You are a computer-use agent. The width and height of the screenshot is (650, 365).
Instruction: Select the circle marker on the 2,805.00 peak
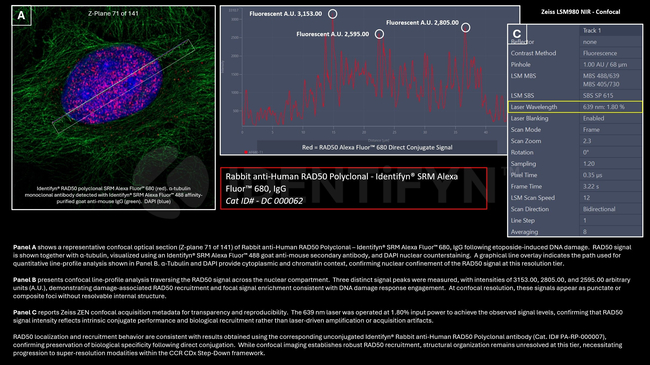466,28
